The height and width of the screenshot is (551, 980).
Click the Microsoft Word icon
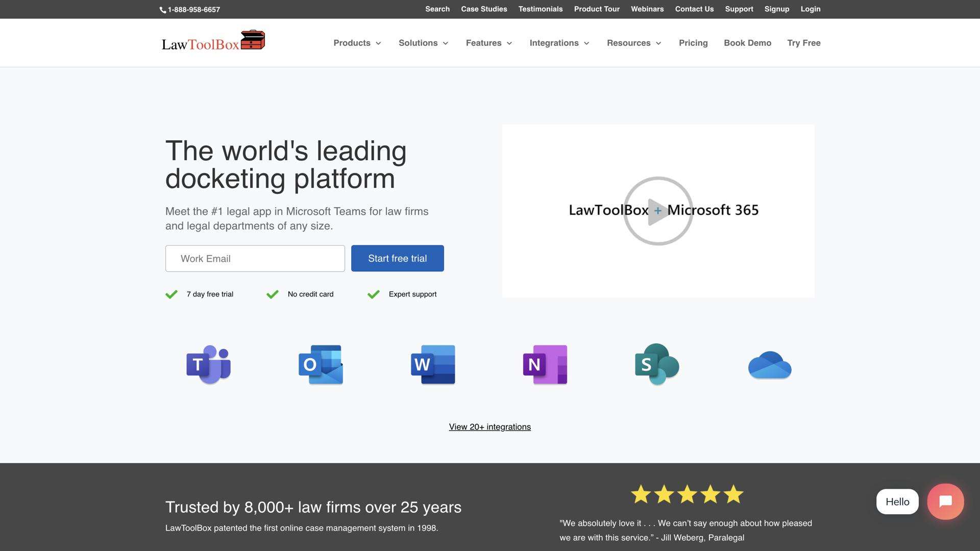(x=433, y=364)
